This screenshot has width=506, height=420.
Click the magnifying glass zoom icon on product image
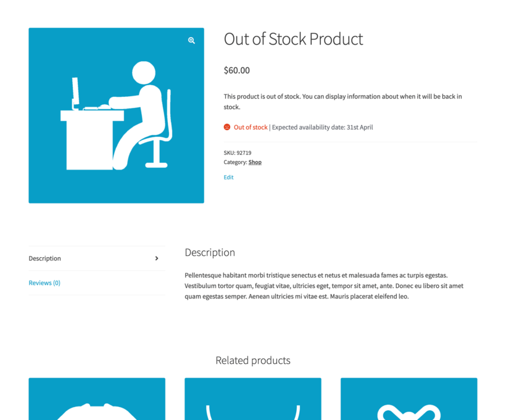(x=191, y=40)
